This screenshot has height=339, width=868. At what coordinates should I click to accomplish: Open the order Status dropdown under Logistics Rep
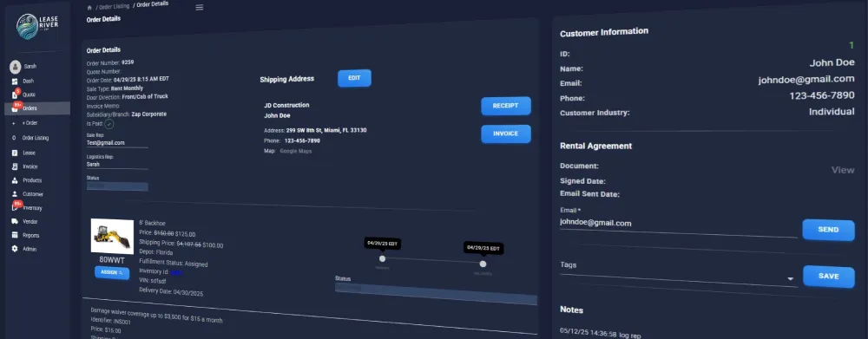117,186
